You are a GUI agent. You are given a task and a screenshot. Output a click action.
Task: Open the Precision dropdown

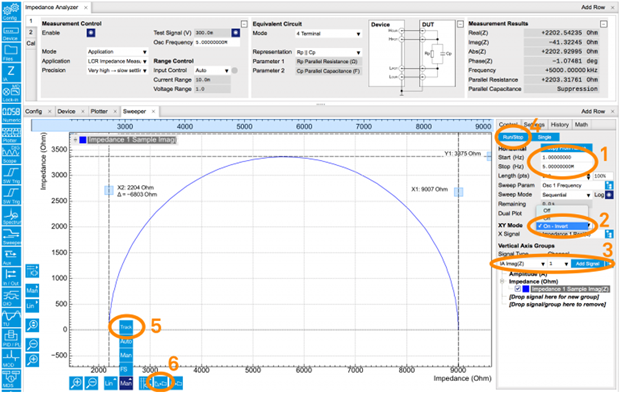point(117,70)
